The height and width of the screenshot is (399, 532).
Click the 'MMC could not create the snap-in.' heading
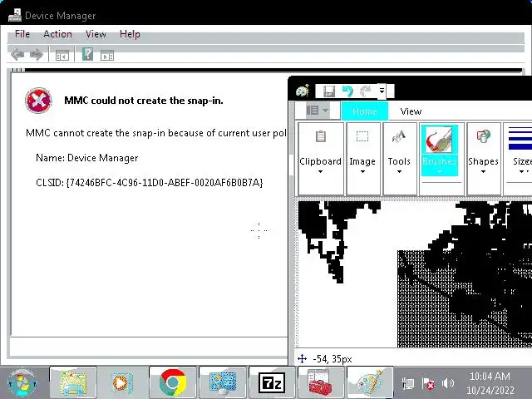[x=144, y=101]
